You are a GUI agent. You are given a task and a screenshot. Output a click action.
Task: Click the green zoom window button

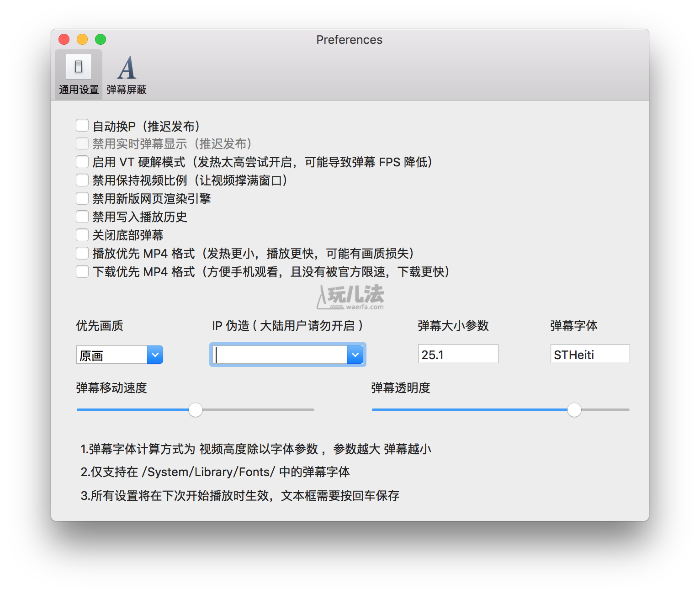coord(101,39)
